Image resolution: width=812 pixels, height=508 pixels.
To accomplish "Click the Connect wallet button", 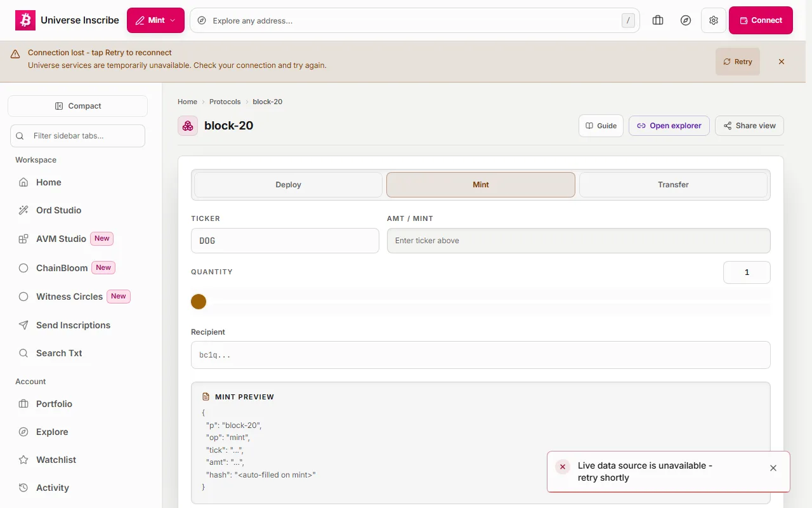I will pyautogui.click(x=761, y=20).
